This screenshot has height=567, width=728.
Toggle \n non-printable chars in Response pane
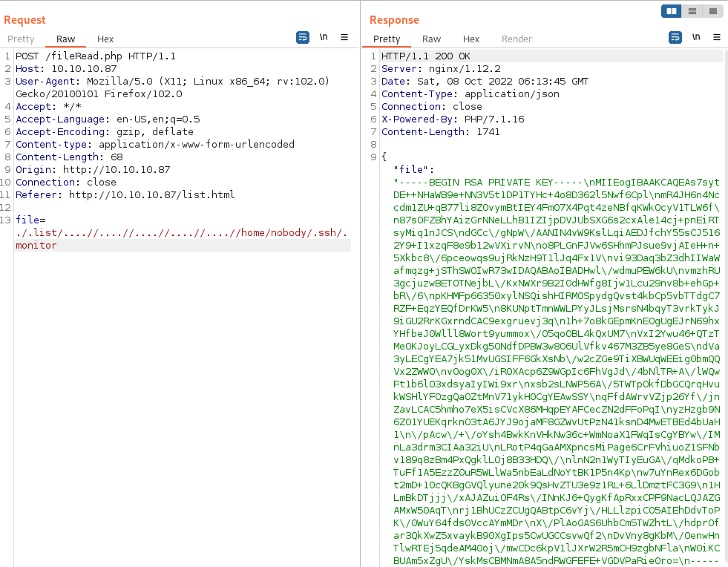coord(696,37)
